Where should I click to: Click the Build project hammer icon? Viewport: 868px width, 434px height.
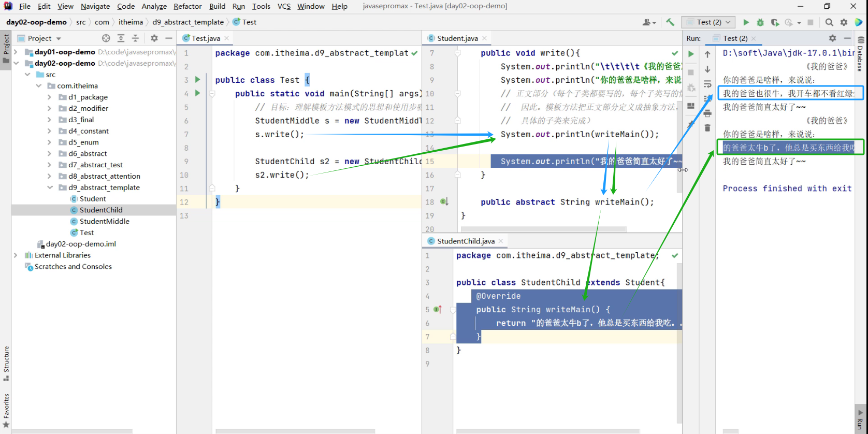[670, 22]
